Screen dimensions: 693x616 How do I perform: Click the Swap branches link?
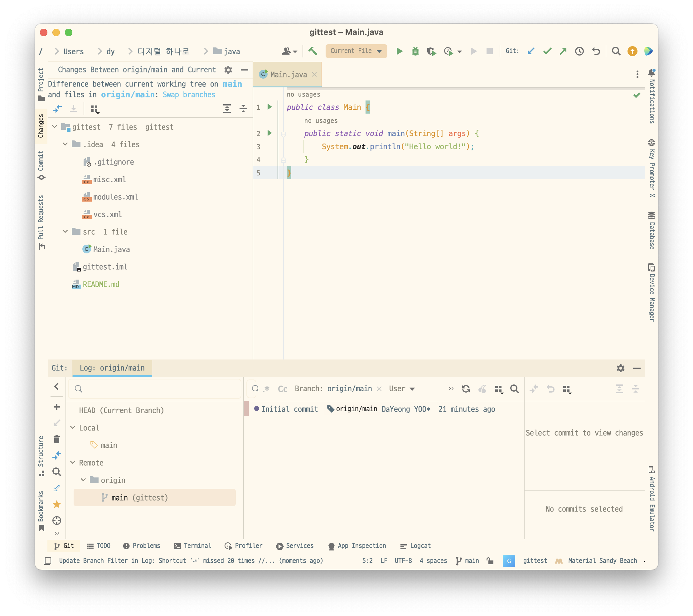point(189,95)
